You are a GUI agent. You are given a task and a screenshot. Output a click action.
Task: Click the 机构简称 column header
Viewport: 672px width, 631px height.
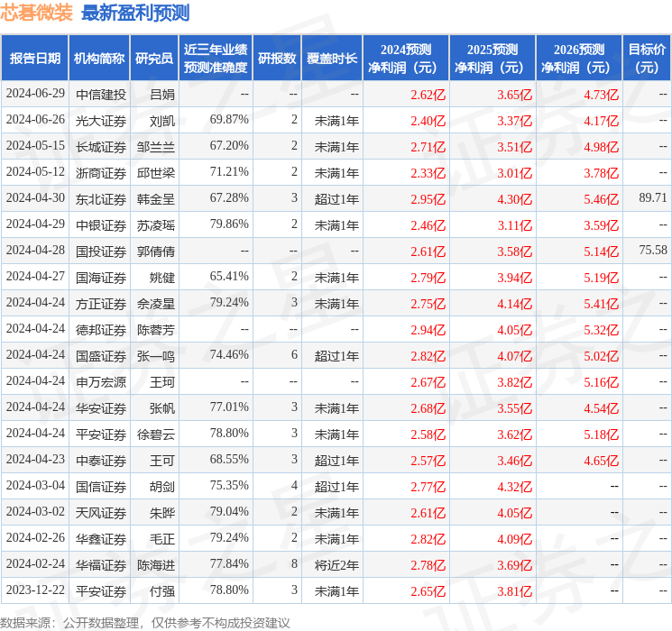[99, 59]
